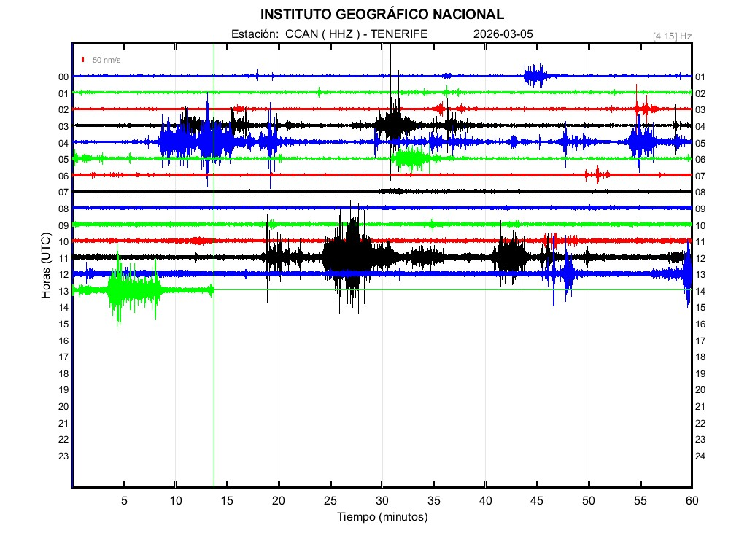The image size is (747, 560).
Task: Select the 60 minute tick label
Action: 692,500
